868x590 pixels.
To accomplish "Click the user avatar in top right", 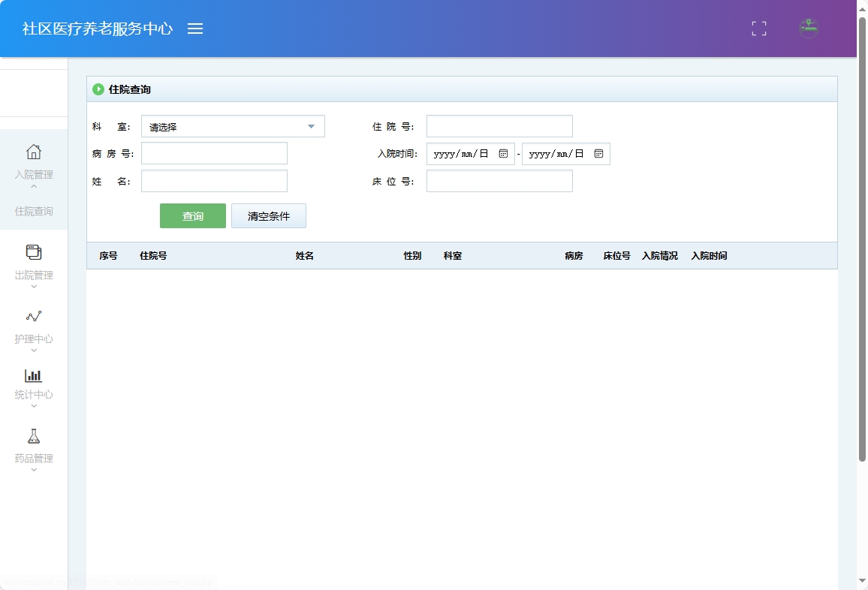I will [x=808, y=29].
